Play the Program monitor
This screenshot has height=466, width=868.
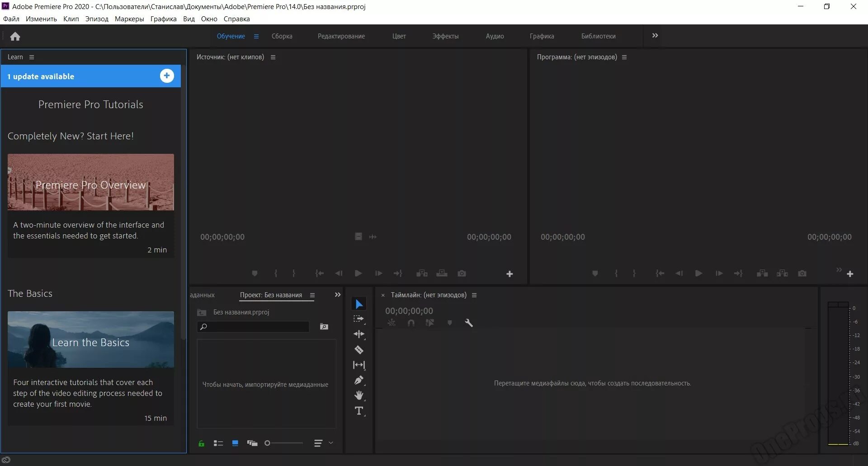698,273
